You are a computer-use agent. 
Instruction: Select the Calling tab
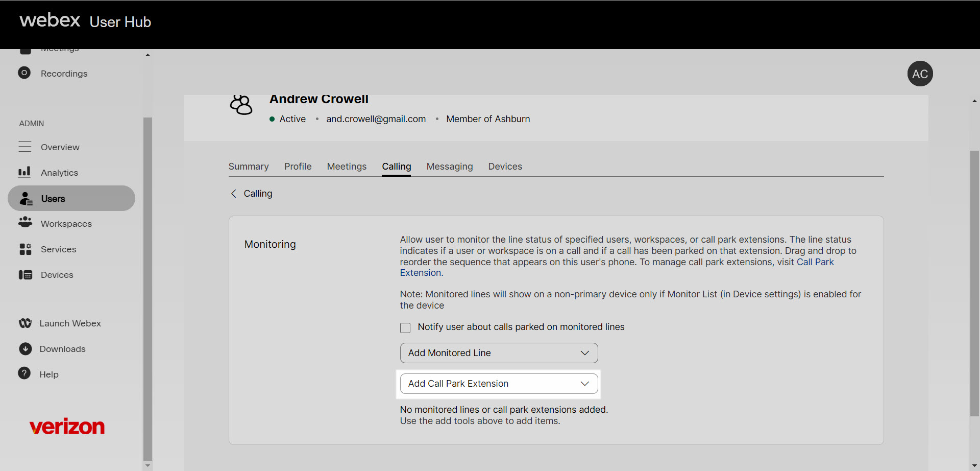point(397,167)
